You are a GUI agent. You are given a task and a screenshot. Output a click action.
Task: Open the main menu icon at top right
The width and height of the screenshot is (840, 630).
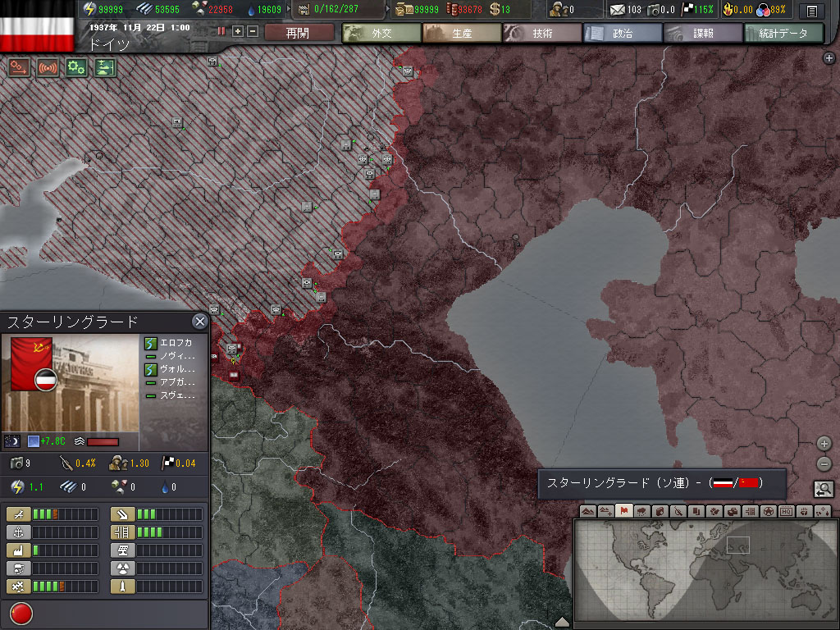click(x=811, y=10)
